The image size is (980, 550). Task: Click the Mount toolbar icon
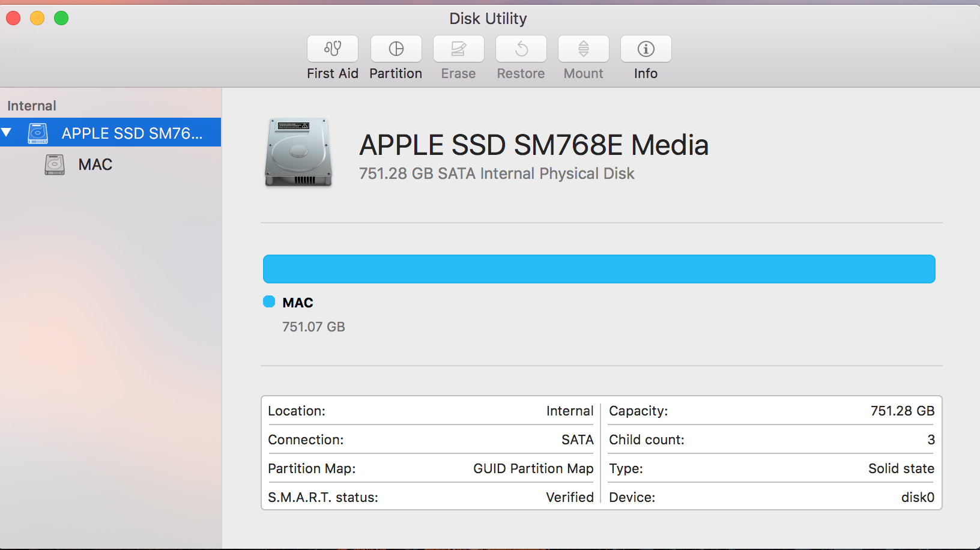584,49
